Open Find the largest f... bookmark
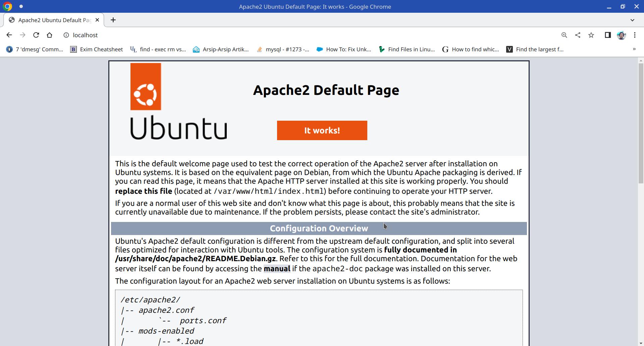Screen dimensions: 644x346 (535, 49)
